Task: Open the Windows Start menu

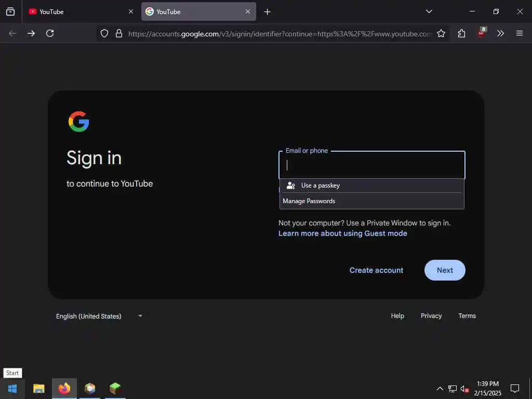Action: 12,389
